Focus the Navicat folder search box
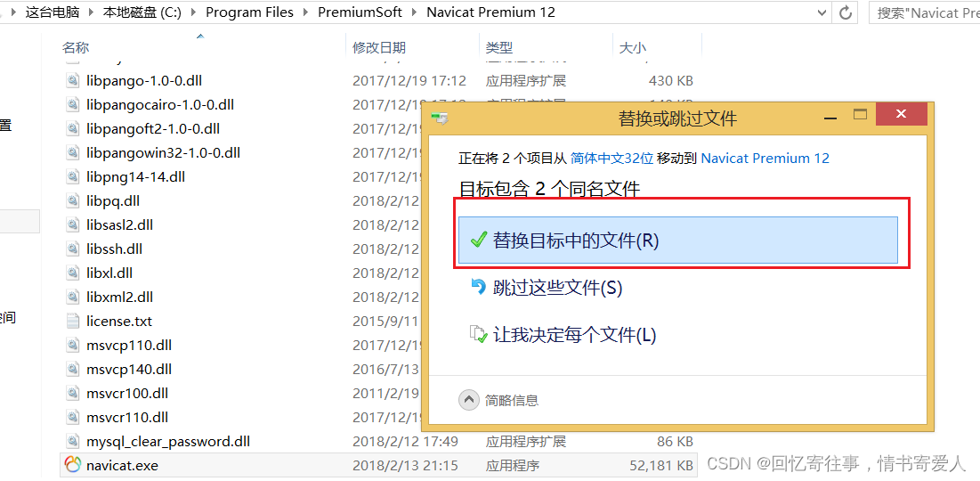 coord(925,12)
